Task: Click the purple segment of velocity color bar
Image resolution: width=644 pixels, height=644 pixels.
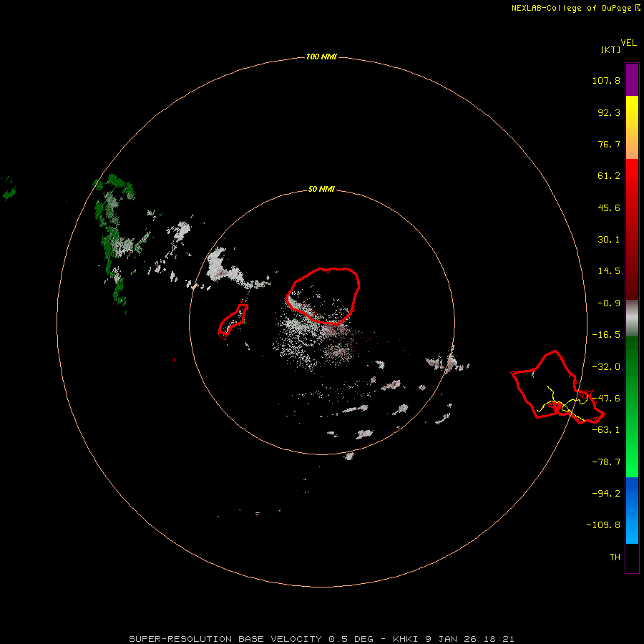Action: [632, 79]
